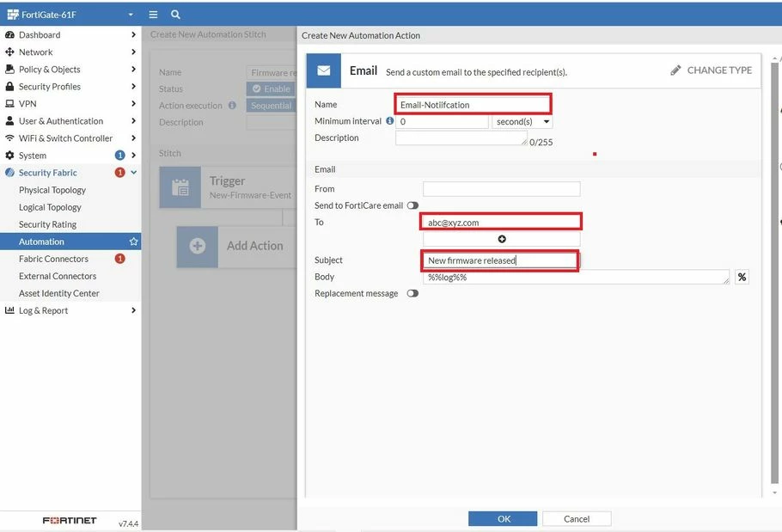This screenshot has height=532, width=782.
Task: Expand the VPN menu chevron
Action: click(133, 104)
